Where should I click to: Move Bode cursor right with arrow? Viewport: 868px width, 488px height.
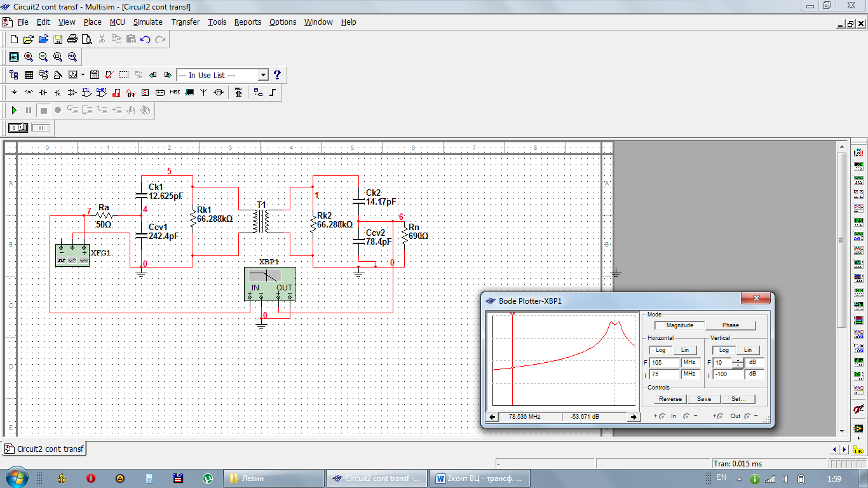pyautogui.click(x=633, y=417)
